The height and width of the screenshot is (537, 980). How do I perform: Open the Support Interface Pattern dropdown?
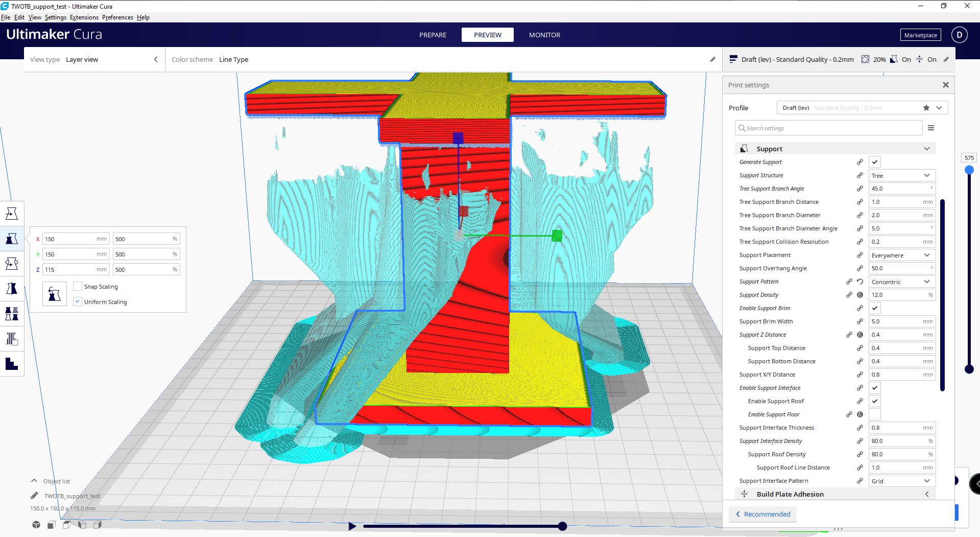click(x=902, y=481)
